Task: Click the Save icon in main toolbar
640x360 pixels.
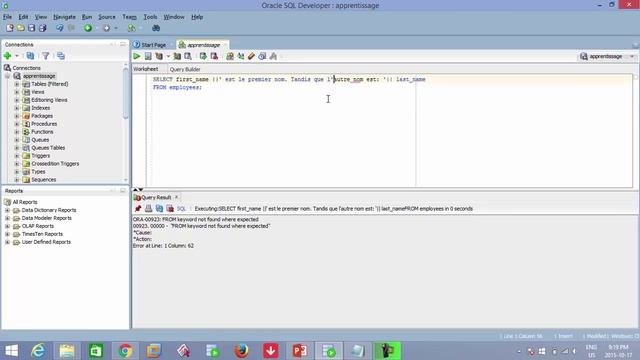Action: coord(31,28)
